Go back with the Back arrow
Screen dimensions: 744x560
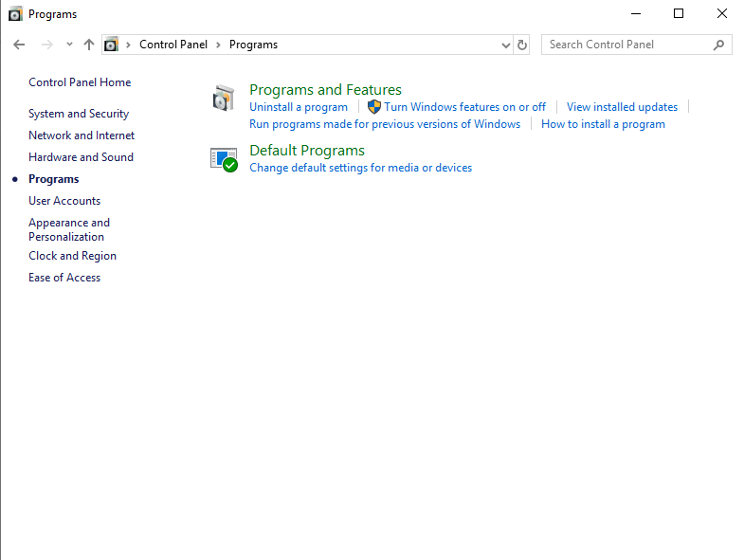pyautogui.click(x=19, y=45)
